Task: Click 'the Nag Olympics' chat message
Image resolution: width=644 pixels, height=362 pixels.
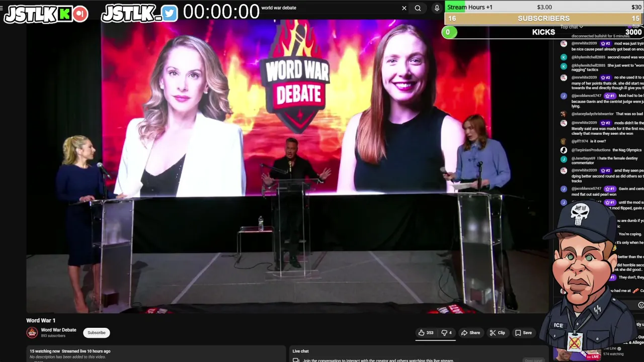Action: click(627, 150)
